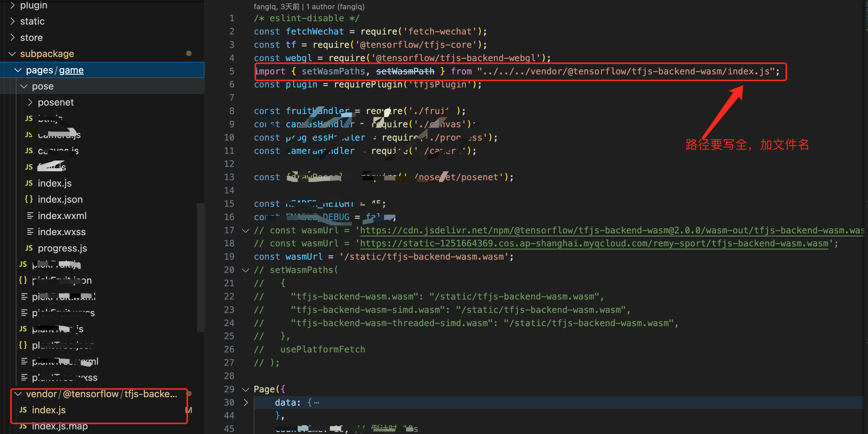This screenshot has height=434, width=868.
Task: Open vendor index.js marked modified
Action: click(49, 410)
